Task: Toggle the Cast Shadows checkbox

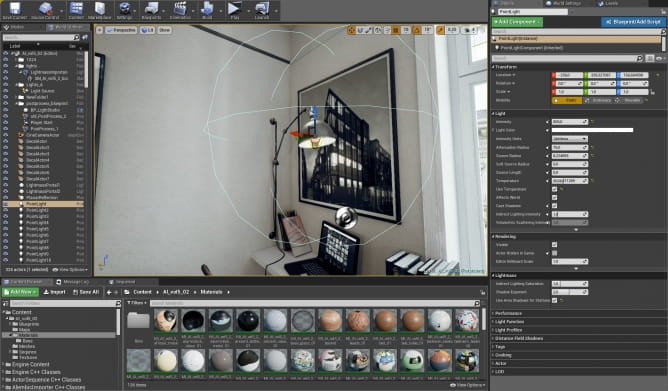Action: tap(554, 206)
